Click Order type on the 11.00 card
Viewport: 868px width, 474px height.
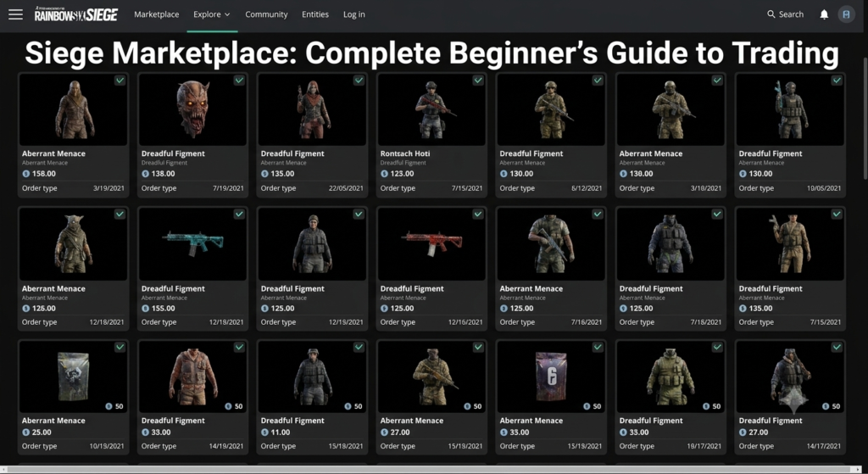point(278,446)
